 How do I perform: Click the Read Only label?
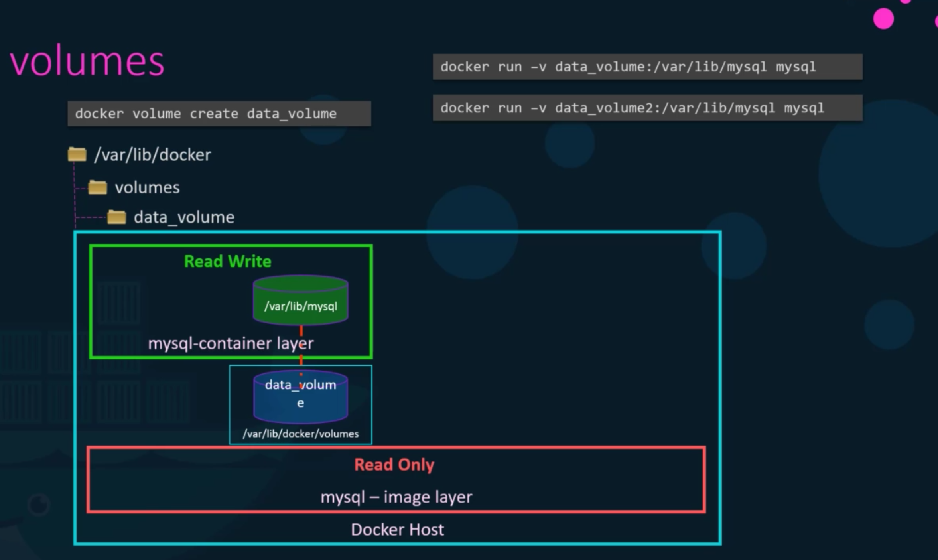(394, 465)
